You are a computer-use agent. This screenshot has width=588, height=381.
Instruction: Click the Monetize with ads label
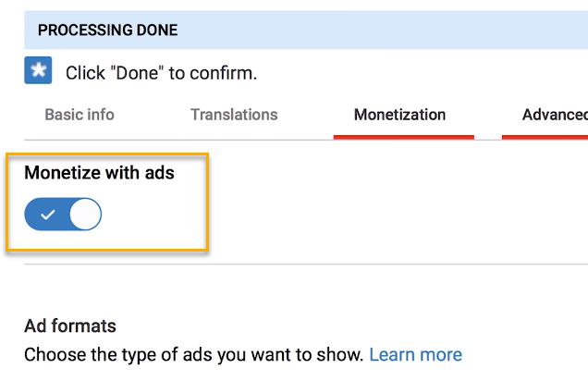coord(99,172)
